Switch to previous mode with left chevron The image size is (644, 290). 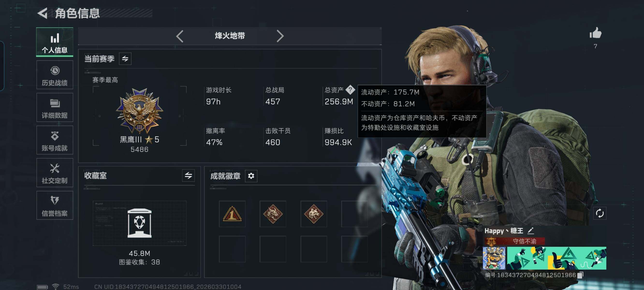coord(180,36)
